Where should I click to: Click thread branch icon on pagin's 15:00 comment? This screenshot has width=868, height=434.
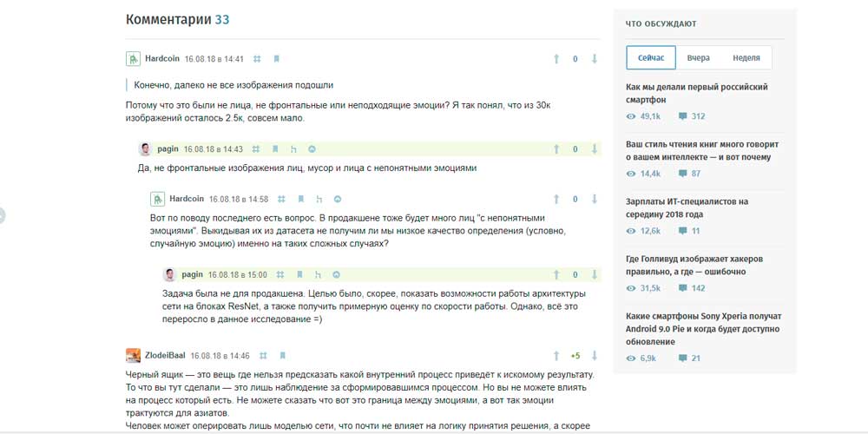coord(319,274)
